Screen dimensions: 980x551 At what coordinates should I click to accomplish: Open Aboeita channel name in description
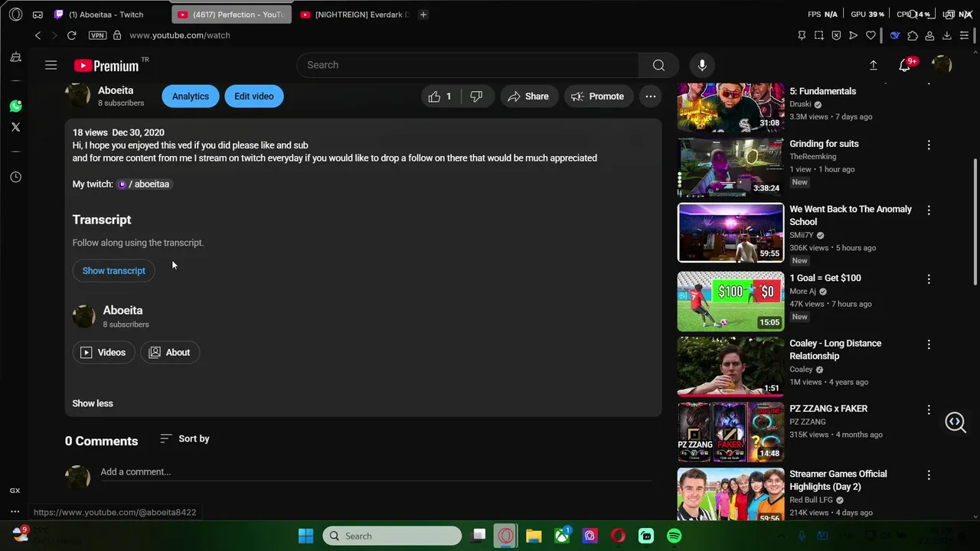pos(122,310)
